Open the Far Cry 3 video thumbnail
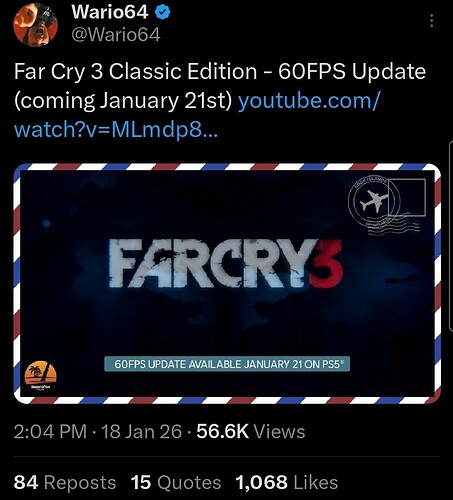This screenshot has width=453, height=500. pos(227,283)
